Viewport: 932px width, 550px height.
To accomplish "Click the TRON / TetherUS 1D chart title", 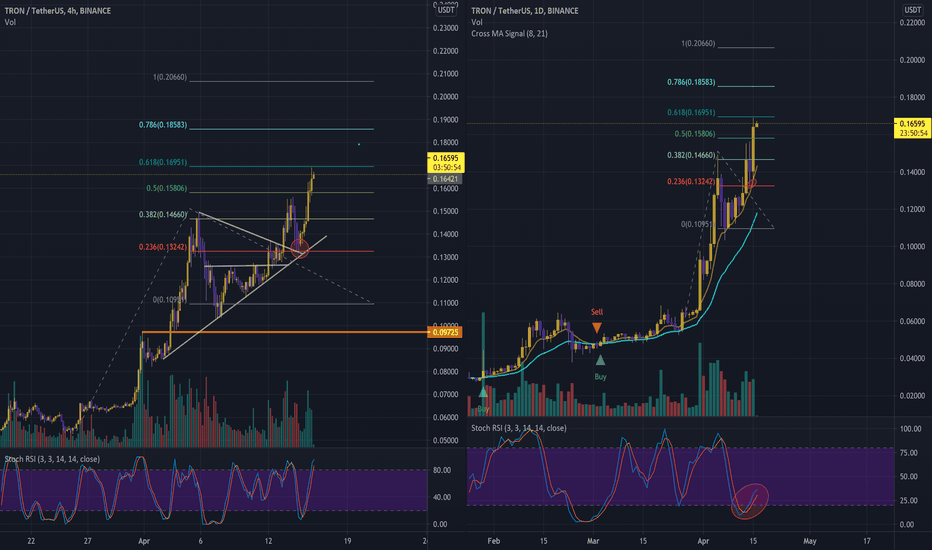I will click(x=525, y=11).
